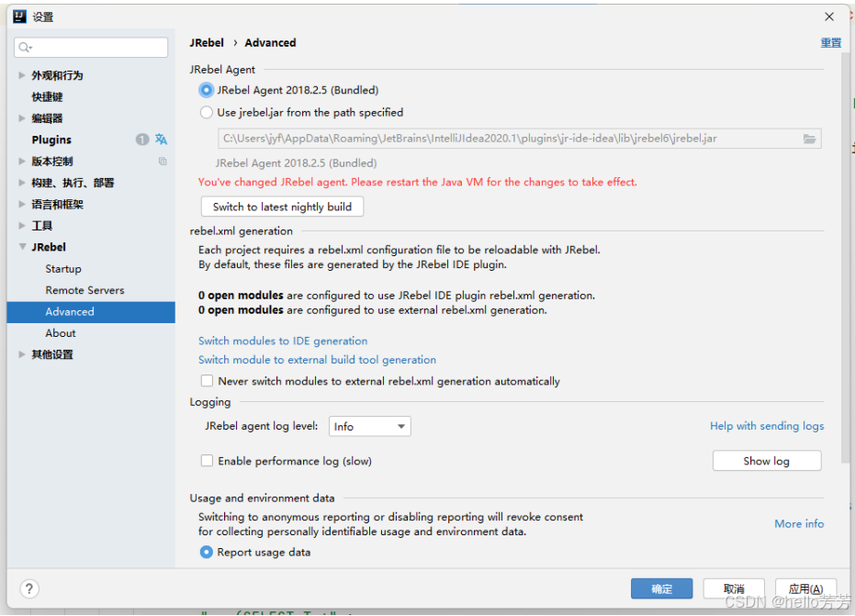This screenshot has height=616, width=855.
Task: Click 确定 to confirm settings
Action: 661,588
